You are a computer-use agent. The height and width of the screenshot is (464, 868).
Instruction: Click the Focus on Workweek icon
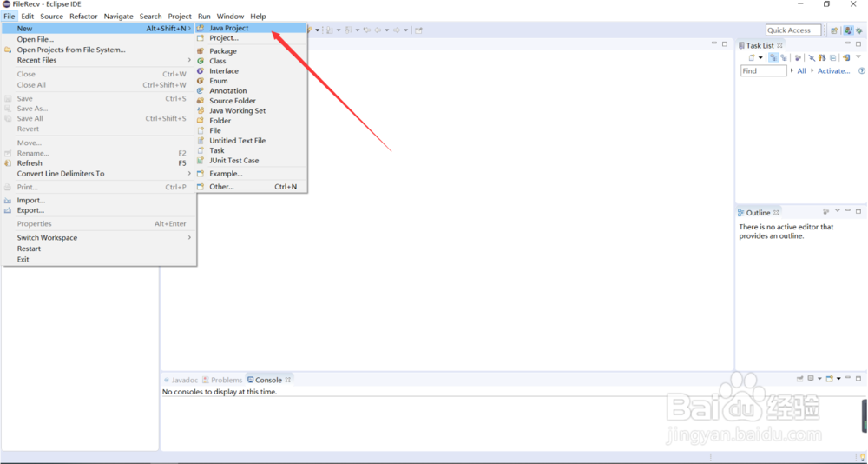(798, 57)
